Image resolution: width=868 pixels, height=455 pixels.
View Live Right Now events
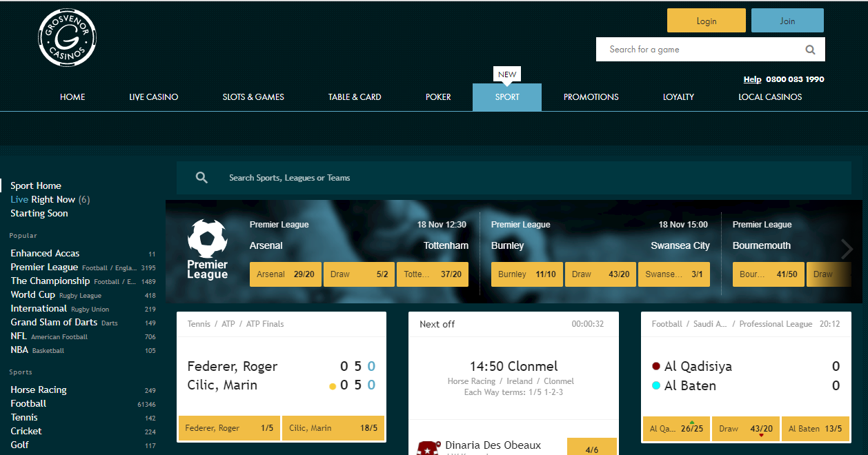(50, 199)
